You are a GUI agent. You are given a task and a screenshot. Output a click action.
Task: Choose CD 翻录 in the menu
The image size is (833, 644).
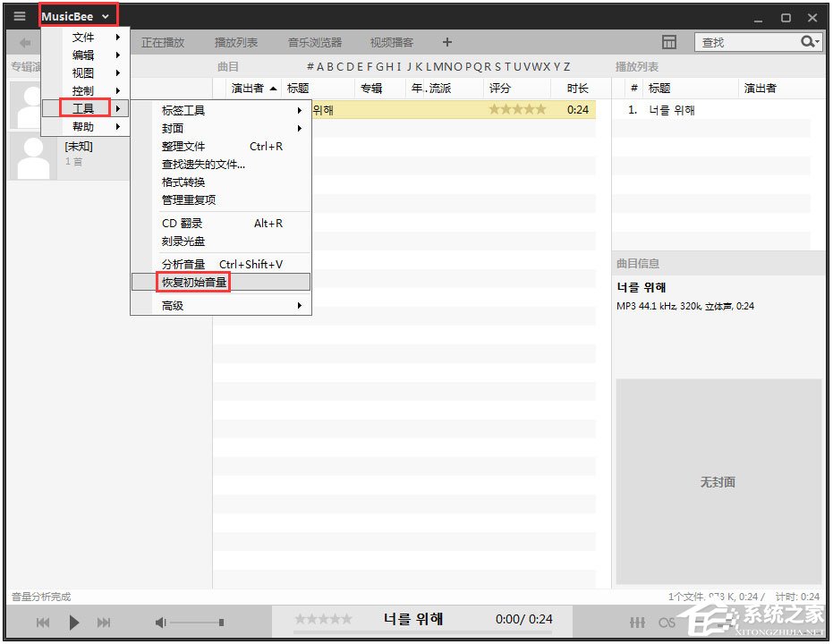pos(183,223)
